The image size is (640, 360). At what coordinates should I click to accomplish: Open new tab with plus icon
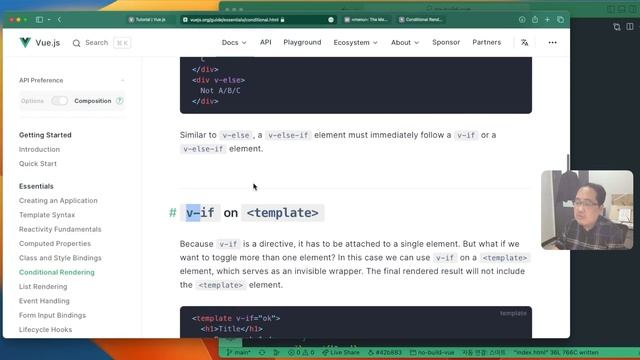pyautogui.click(x=547, y=20)
